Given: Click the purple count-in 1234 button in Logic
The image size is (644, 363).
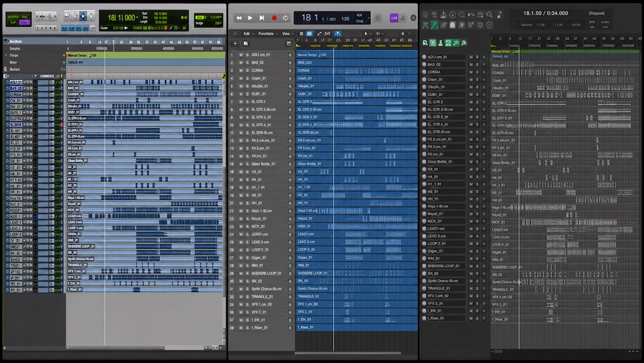Looking at the screenshot, I should 394,17.
